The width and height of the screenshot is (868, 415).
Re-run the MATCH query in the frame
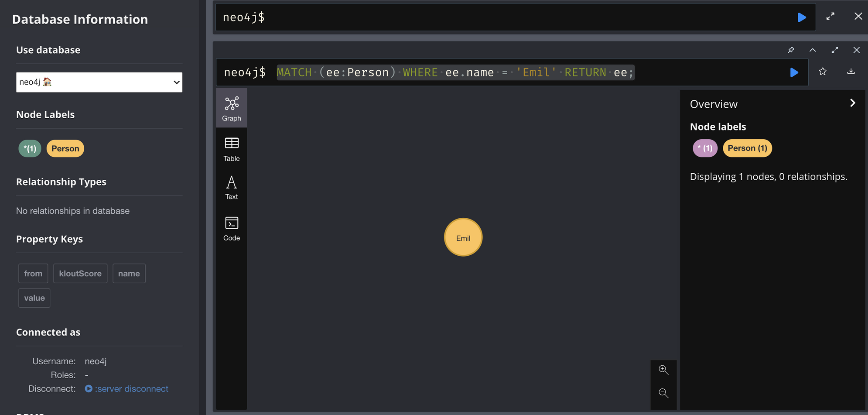(x=794, y=72)
